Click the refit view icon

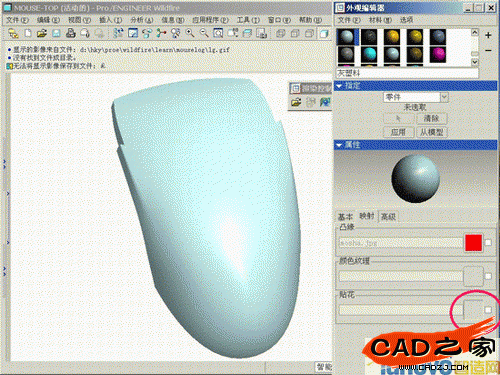(x=218, y=33)
